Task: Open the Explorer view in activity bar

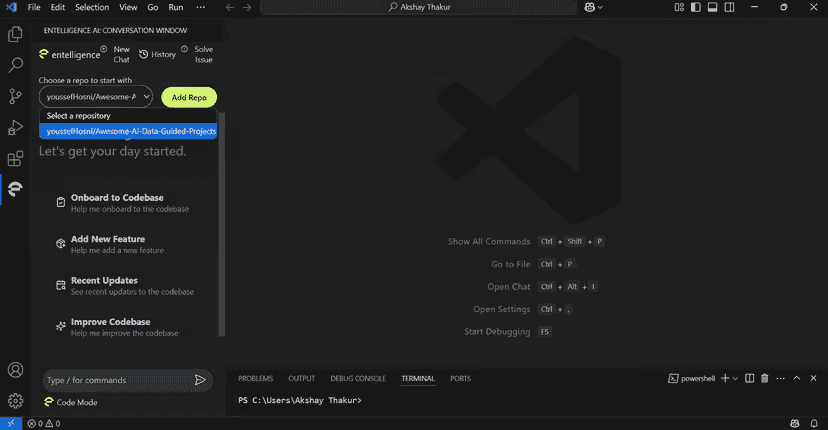Action: [15, 34]
